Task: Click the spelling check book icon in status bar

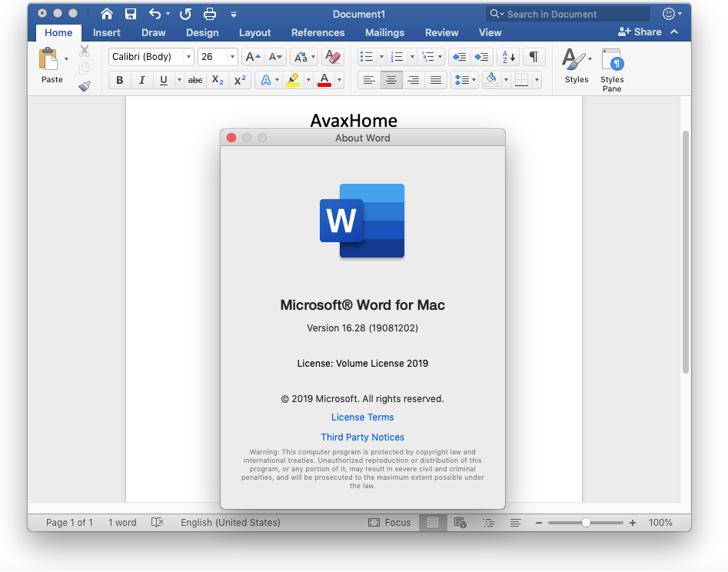Action: (x=158, y=522)
